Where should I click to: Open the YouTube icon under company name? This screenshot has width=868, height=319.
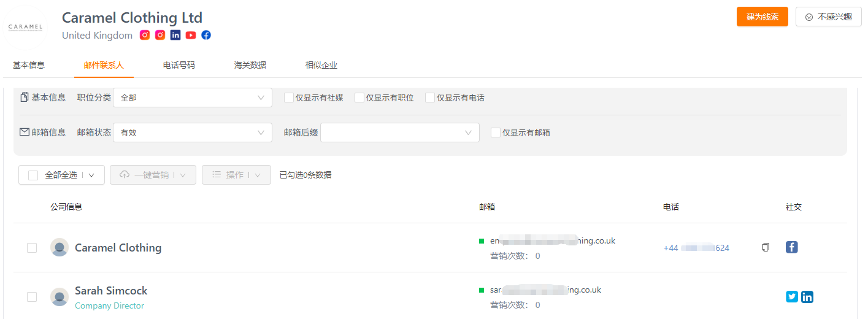coord(191,35)
